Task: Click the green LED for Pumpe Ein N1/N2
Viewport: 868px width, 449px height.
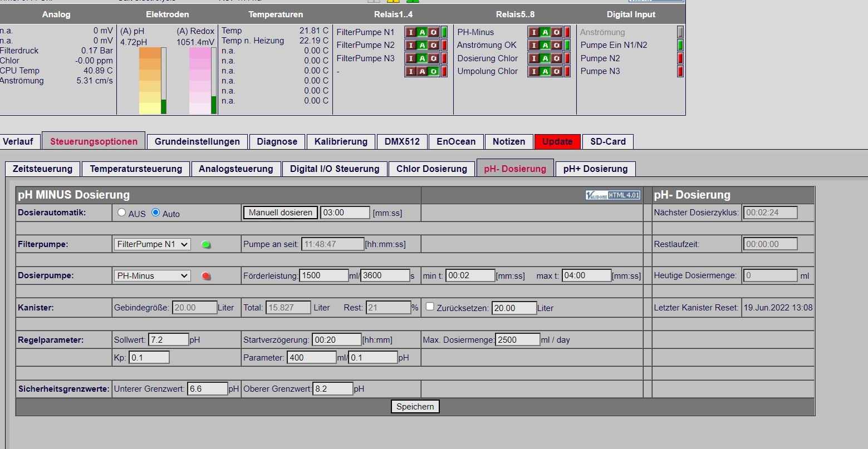Action: coord(680,45)
